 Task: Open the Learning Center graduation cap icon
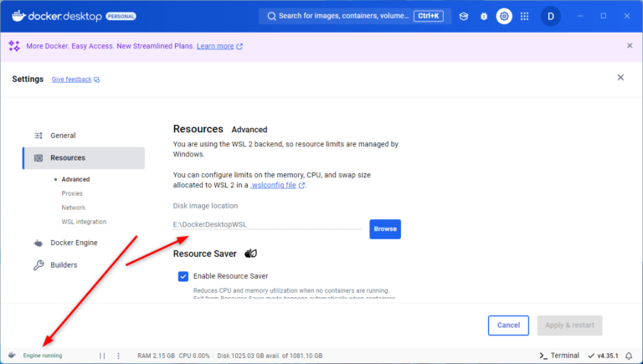(x=463, y=16)
